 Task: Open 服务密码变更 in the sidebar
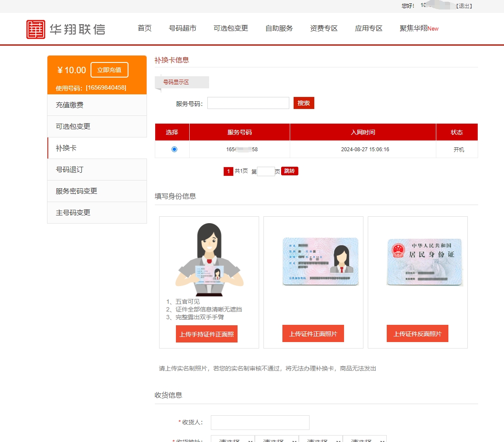pos(77,191)
